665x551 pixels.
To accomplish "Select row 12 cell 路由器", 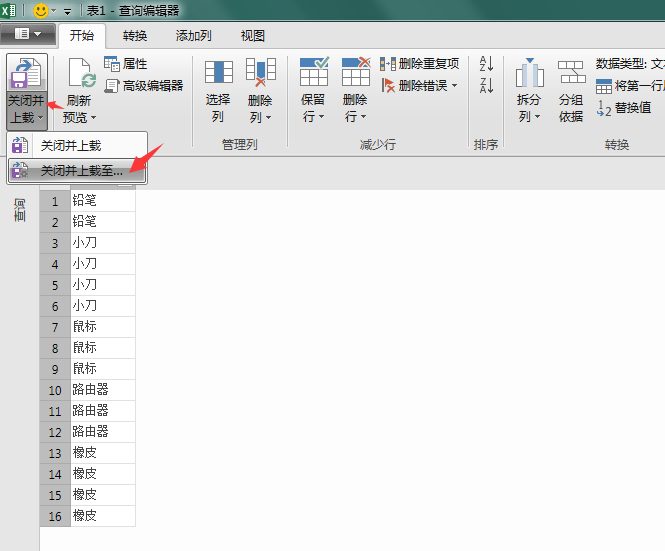I will pyautogui.click(x=103, y=432).
